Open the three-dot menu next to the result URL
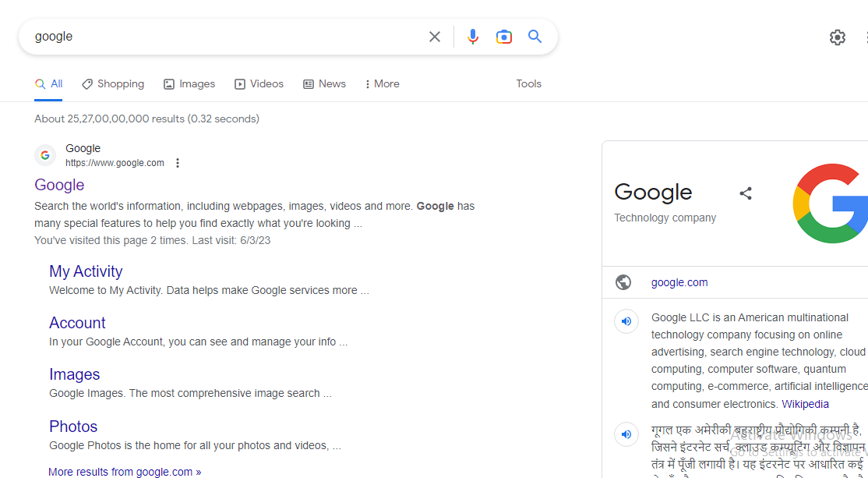 [x=178, y=162]
